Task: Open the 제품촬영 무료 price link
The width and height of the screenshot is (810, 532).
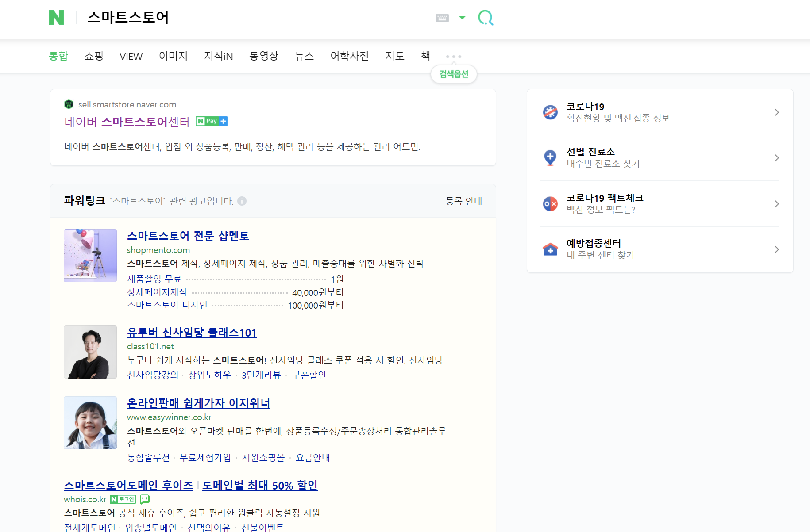Action: [x=154, y=279]
